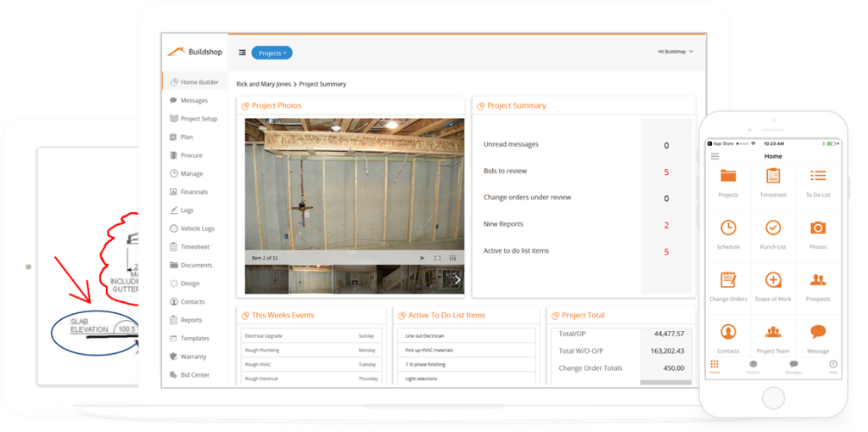Image resolution: width=868 pixels, height=432 pixels.
Task: Open the Photos camera icon on phone
Action: [x=818, y=228]
